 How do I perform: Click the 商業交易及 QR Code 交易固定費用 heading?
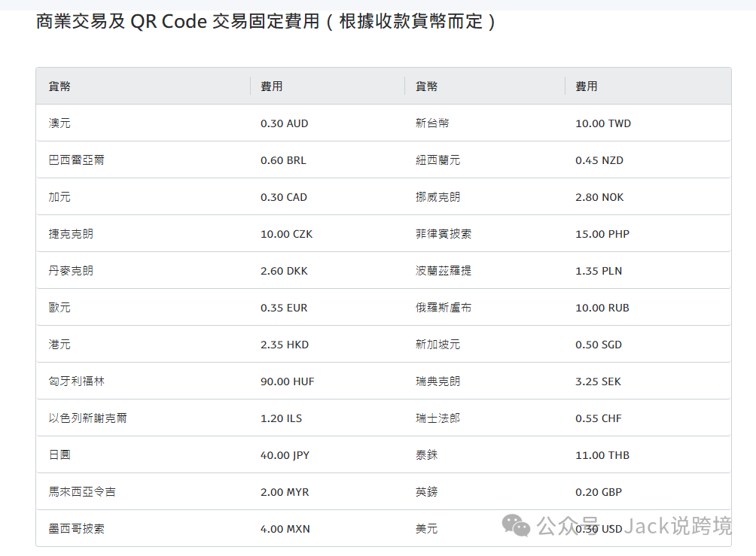(266, 21)
